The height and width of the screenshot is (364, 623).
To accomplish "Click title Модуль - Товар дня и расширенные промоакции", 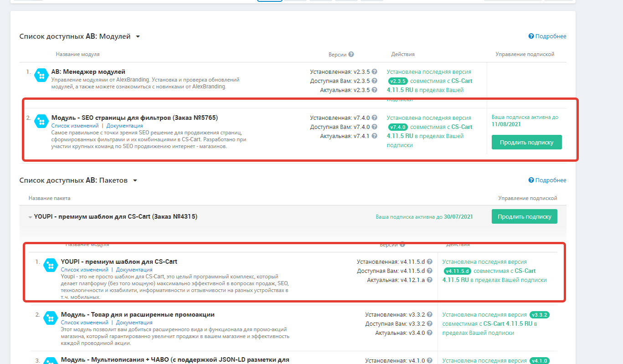I will [138, 315].
